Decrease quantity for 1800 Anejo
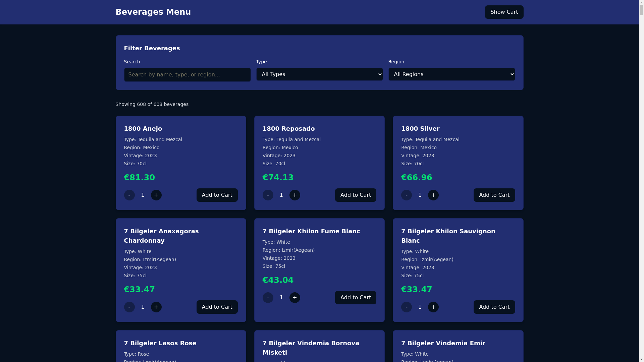644x362 pixels. (129, 195)
